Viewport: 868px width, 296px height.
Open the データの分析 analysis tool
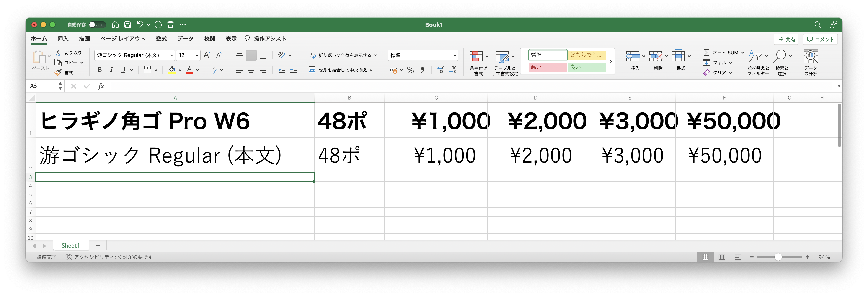810,62
